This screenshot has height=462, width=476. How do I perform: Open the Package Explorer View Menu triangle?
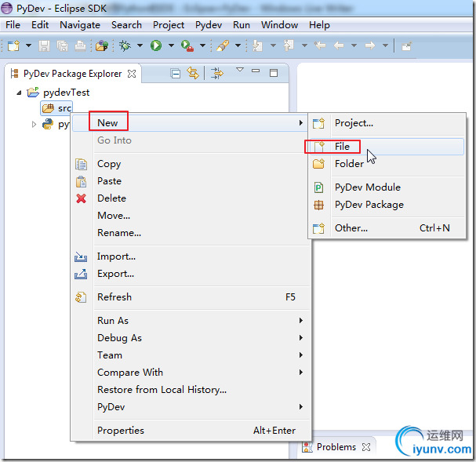click(x=240, y=70)
